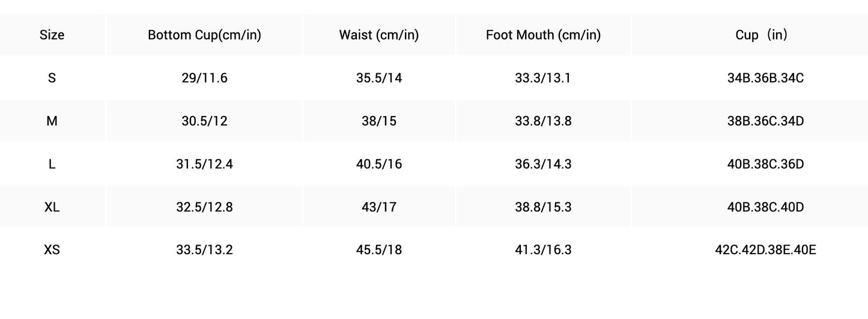This screenshot has width=868, height=319.
Task: Select the 38/15 waist measurement cell
Action: coord(378,121)
